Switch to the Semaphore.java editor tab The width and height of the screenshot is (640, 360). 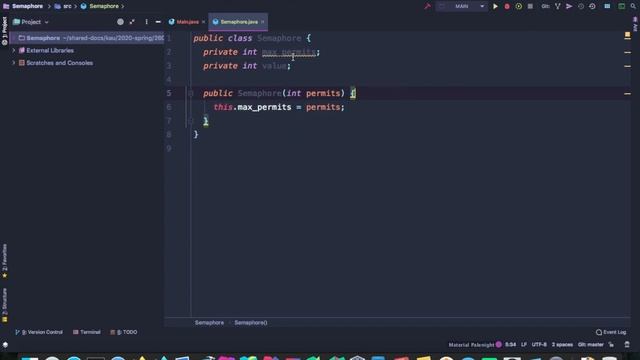point(239,22)
